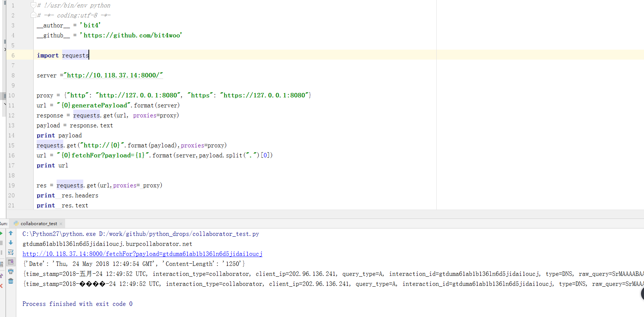Screen dimensions: 644x317
Task: Click the up-the-stack-trace arrow in the Run panel
Action: coord(11,233)
